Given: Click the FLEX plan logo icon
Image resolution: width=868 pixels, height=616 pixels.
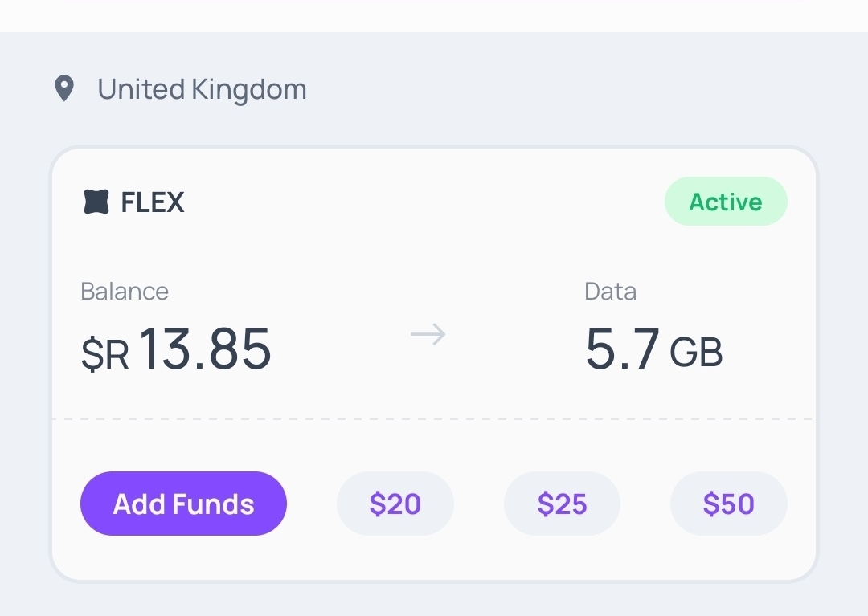Looking at the screenshot, I should pyautogui.click(x=96, y=202).
